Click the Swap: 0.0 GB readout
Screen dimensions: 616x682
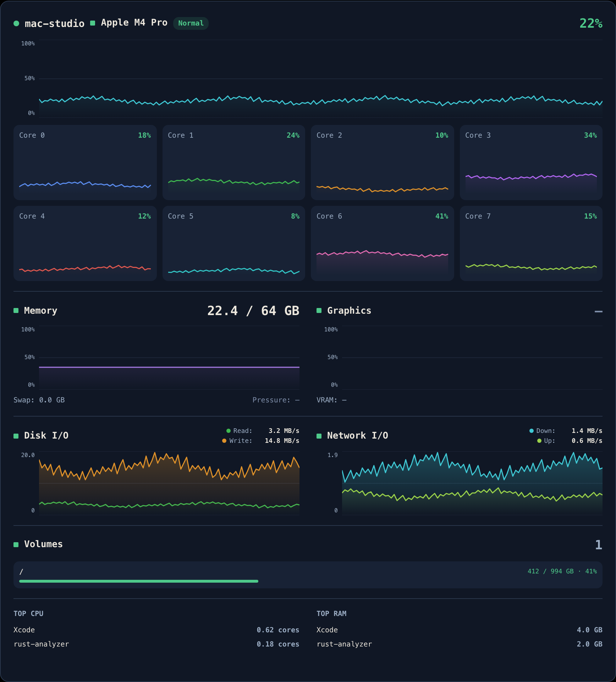tap(39, 400)
